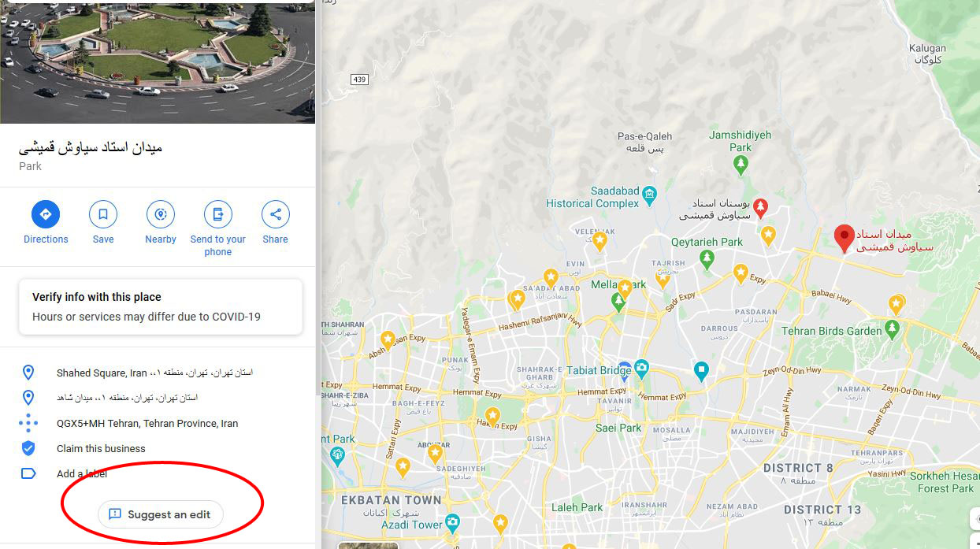Click the 439 road shield
The height and width of the screenshot is (549, 980).
pyautogui.click(x=360, y=79)
